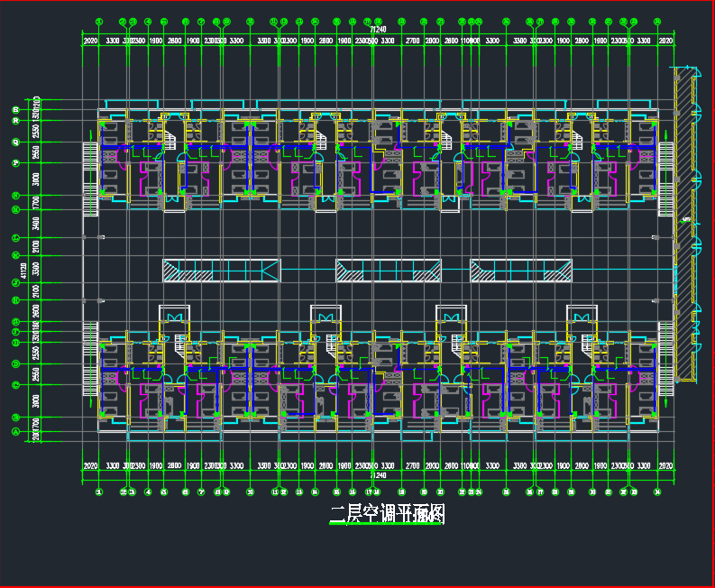Select left axis bubble L
The height and width of the screenshot is (588, 715).
[16, 238]
